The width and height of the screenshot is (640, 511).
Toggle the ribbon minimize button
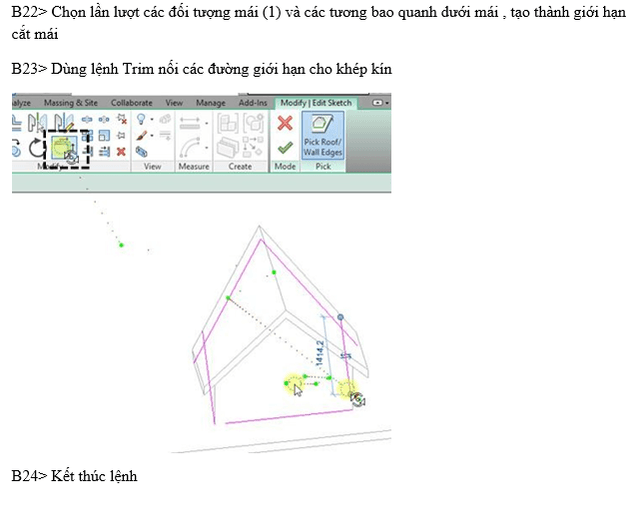tap(378, 103)
